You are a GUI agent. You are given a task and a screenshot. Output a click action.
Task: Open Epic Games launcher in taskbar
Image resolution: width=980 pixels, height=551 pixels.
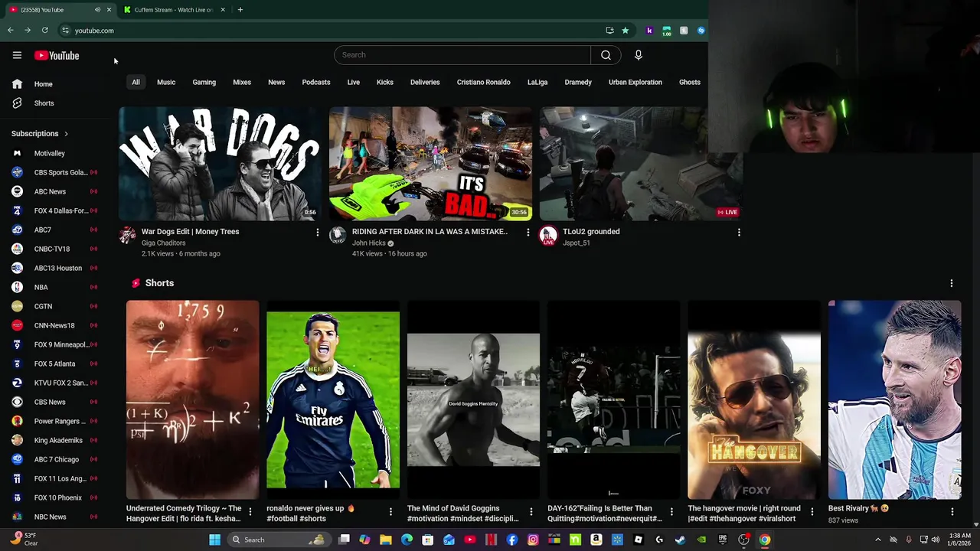[x=722, y=540]
